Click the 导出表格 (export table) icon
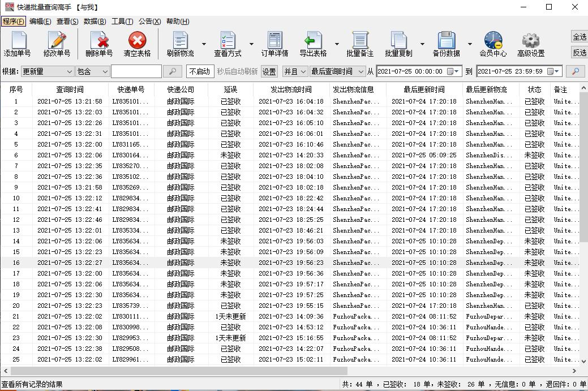This screenshot has width=588, height=391. 314,44
